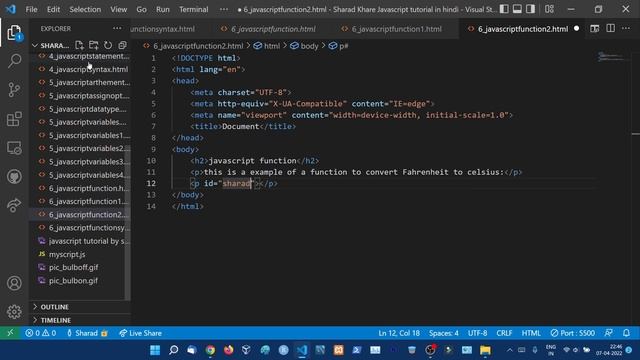
Task: Change the CRLF end-of-line sequence
Action: point(504,333)
